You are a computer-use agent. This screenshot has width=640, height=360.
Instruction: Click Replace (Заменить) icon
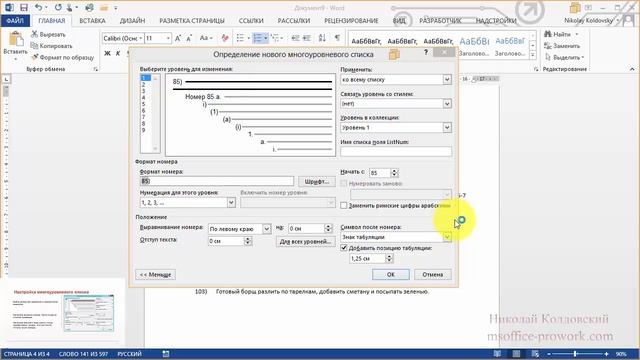click(x=548, y=46)
